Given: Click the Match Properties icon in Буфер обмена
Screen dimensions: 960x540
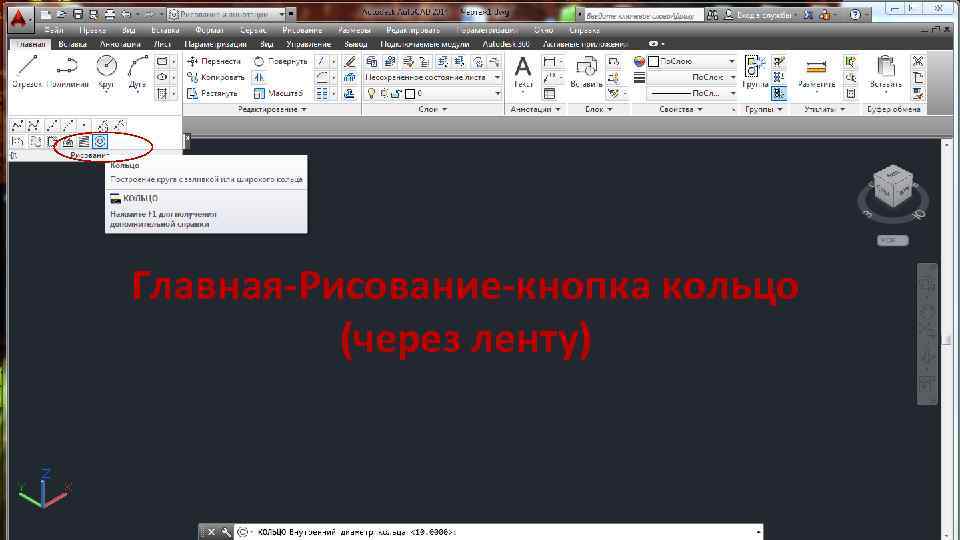Looking at the screenshot, I should pos(918,93).
